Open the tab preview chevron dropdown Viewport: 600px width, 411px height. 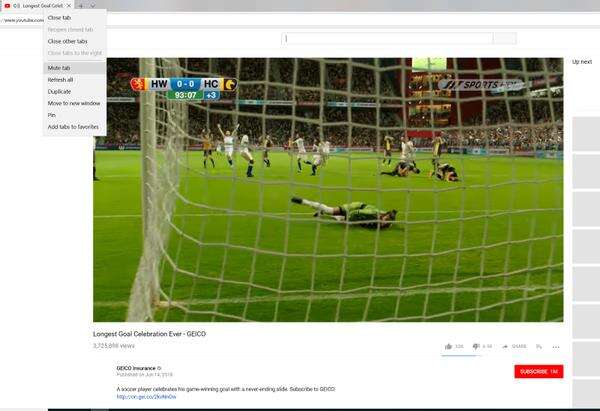point(92,6)
